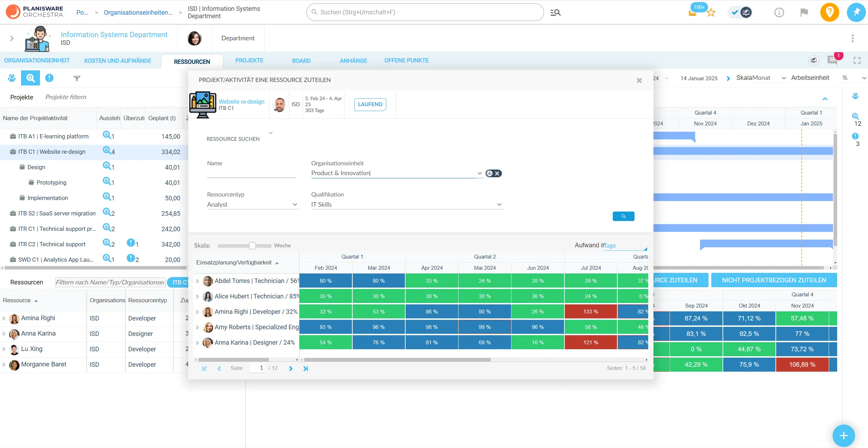Toggle the resource search view icon
Screen dimensions: 868x448
30,78
